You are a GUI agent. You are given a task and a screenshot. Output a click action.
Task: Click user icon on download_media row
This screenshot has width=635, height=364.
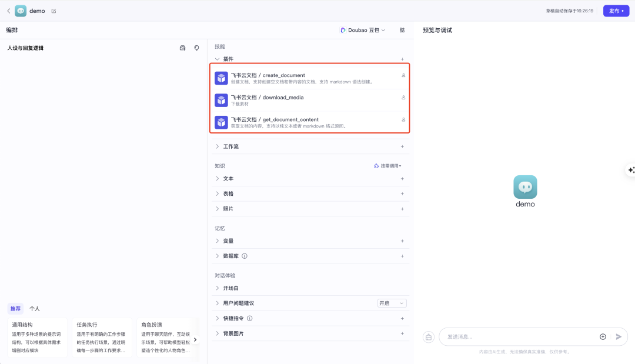click(403, 98)
